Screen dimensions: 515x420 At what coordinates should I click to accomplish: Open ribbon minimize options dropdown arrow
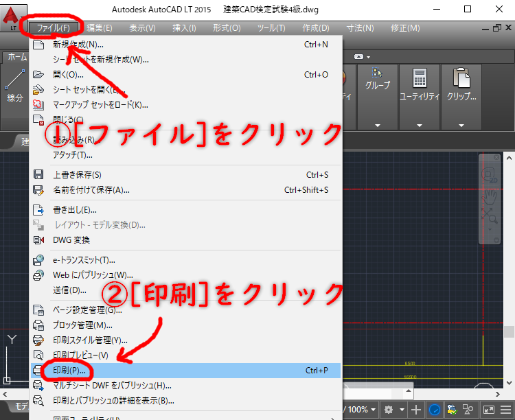[x=369, y=57]
